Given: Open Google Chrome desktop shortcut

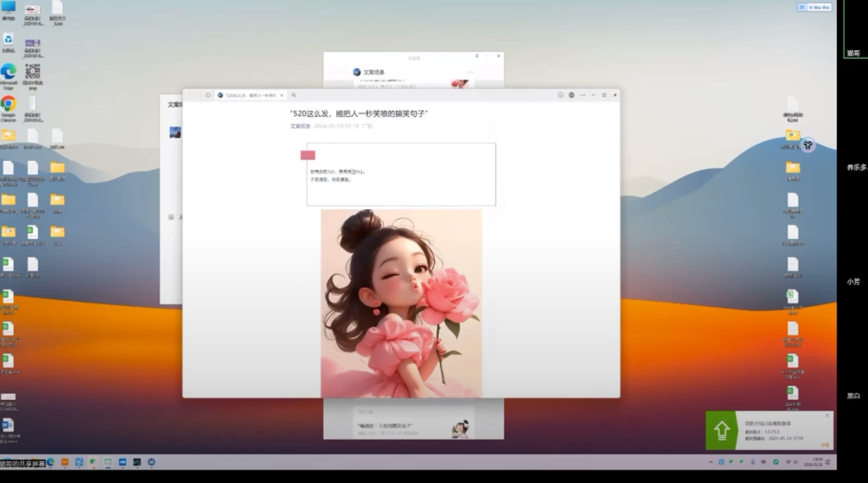Looking at the screenshot, I should (x=8, y=104).
